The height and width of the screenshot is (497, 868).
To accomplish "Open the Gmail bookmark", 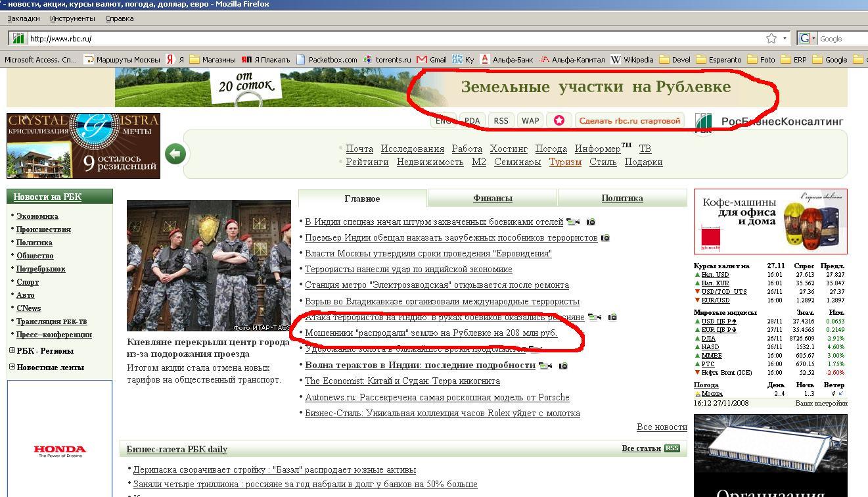I will pyautogui.click(x=431, y=59).
